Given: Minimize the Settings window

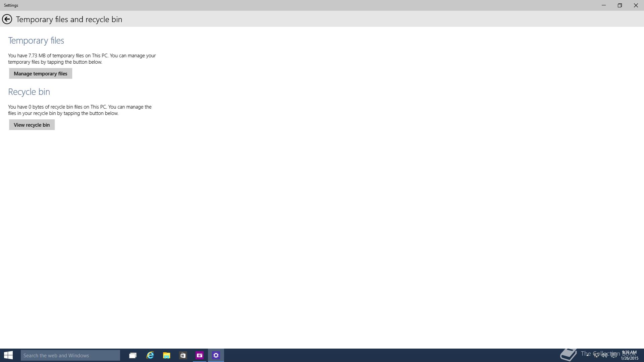Looking at the screenshot, I should coord(603,5).
